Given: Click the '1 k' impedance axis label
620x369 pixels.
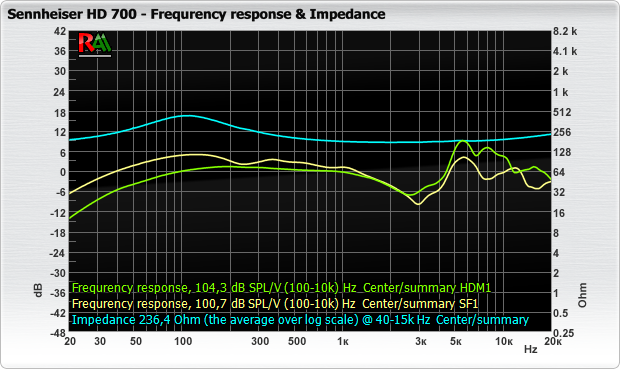Looking at the screenshot, I should [x=561, y=92].
